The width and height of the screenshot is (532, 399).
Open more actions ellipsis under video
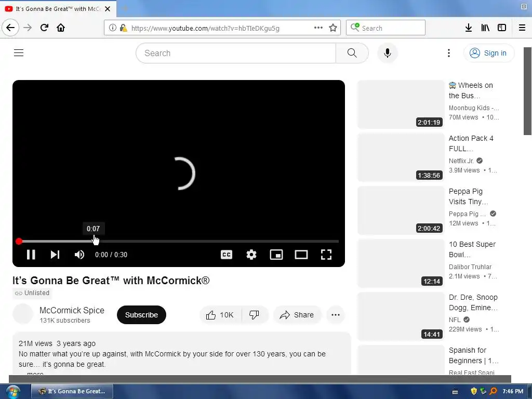point(336,315)
